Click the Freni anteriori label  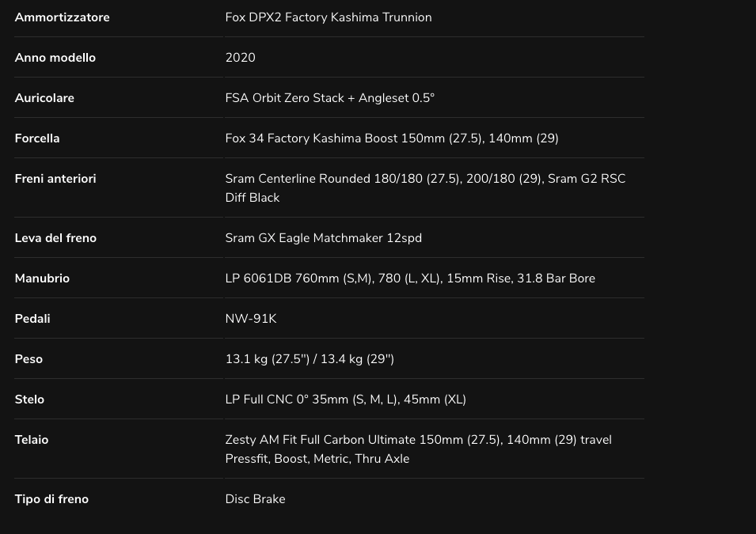tap(55, 179)
